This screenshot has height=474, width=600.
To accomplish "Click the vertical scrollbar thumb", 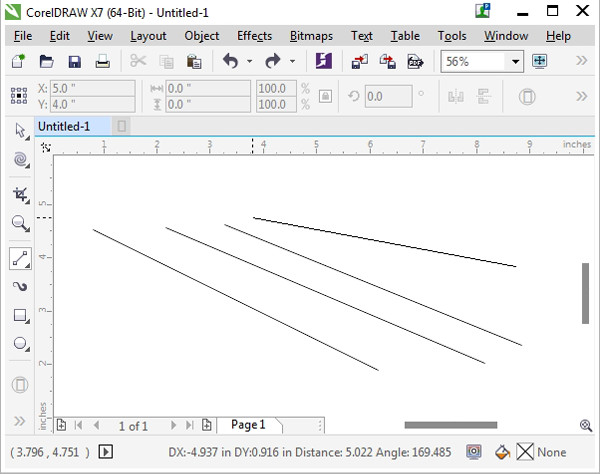I will point(585,293).
